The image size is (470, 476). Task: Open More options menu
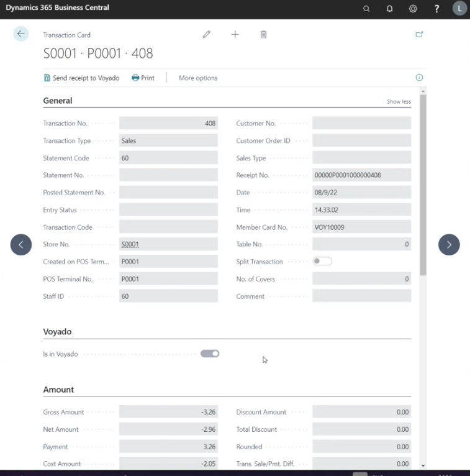(198, 78)
